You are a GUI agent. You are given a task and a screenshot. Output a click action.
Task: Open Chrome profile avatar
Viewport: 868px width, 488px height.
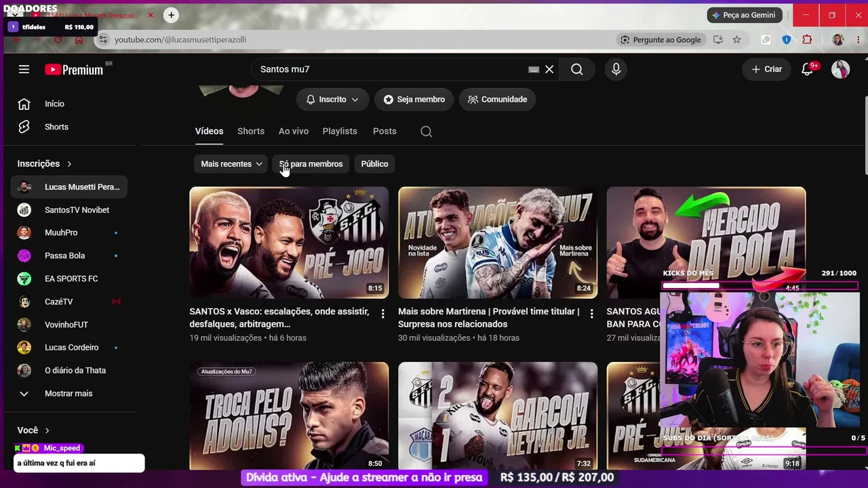(838, 40)
